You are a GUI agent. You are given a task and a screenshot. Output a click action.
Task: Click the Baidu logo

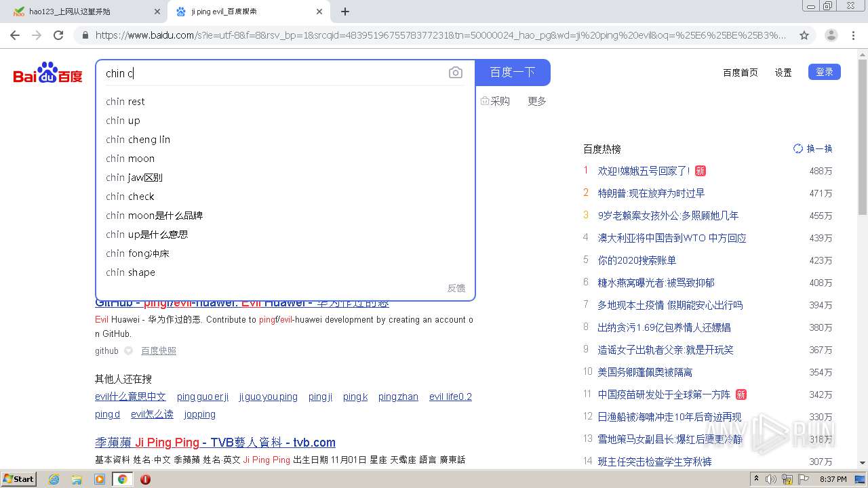coord(48,73)
